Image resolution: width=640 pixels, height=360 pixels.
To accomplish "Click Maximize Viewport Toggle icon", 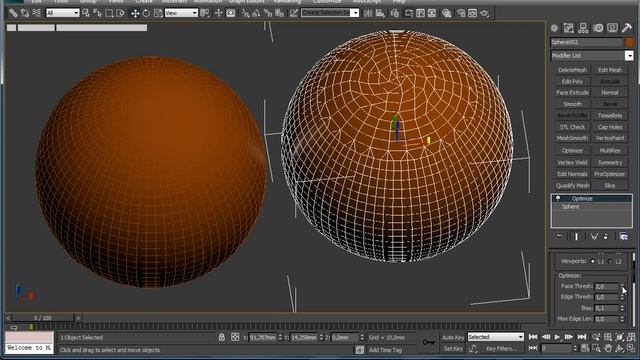I will click(x=631, y=348).
